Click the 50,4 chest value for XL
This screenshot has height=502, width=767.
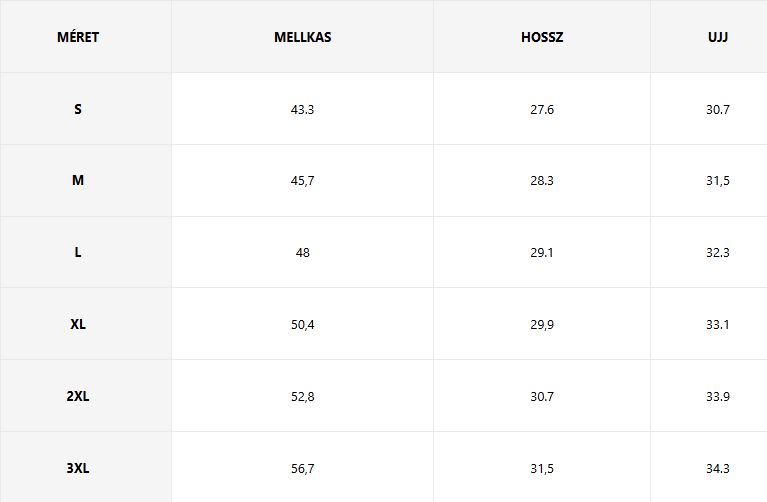click(x=302, y=325)
